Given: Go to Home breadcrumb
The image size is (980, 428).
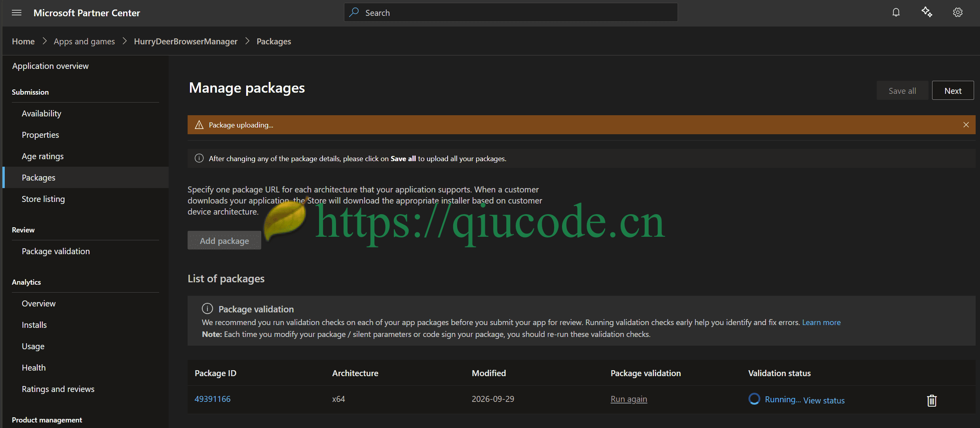Looking at the screenshot, I should (x=23, y=41).
